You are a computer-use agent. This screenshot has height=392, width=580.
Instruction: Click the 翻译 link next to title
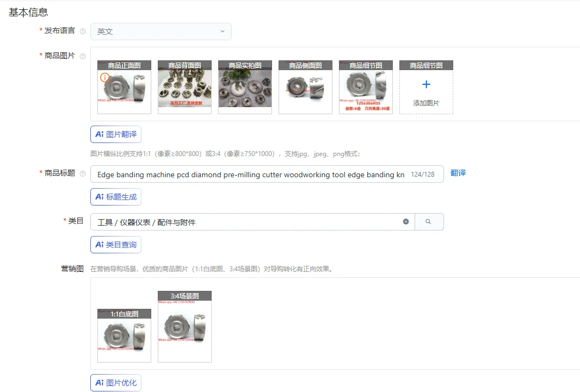point(458,173)
